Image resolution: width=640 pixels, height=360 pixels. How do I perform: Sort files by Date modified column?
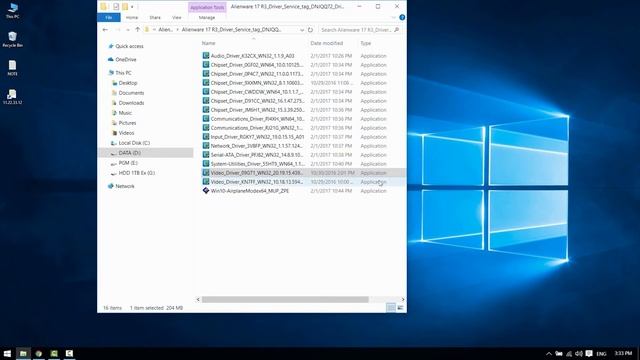[327, 43]
